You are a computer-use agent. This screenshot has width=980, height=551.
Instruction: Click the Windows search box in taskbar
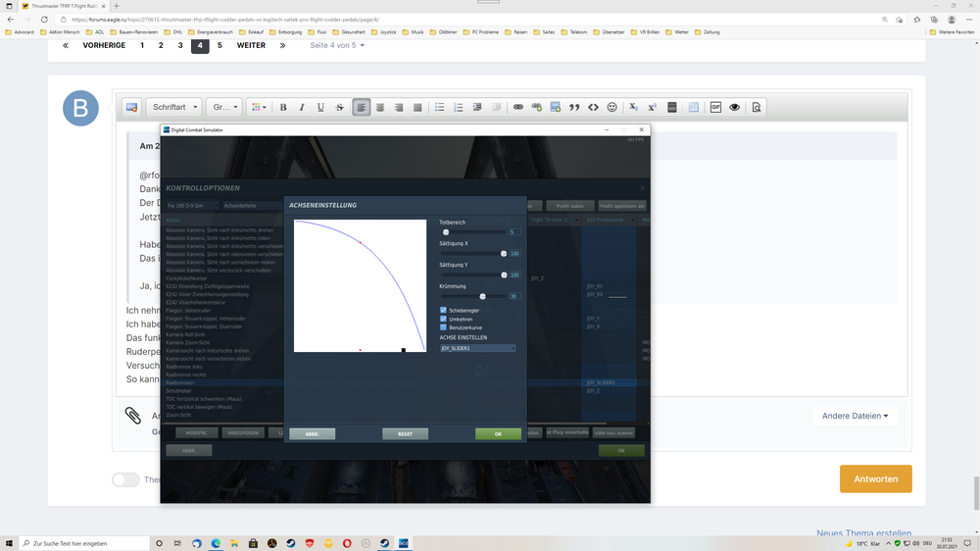click(84, 543)
